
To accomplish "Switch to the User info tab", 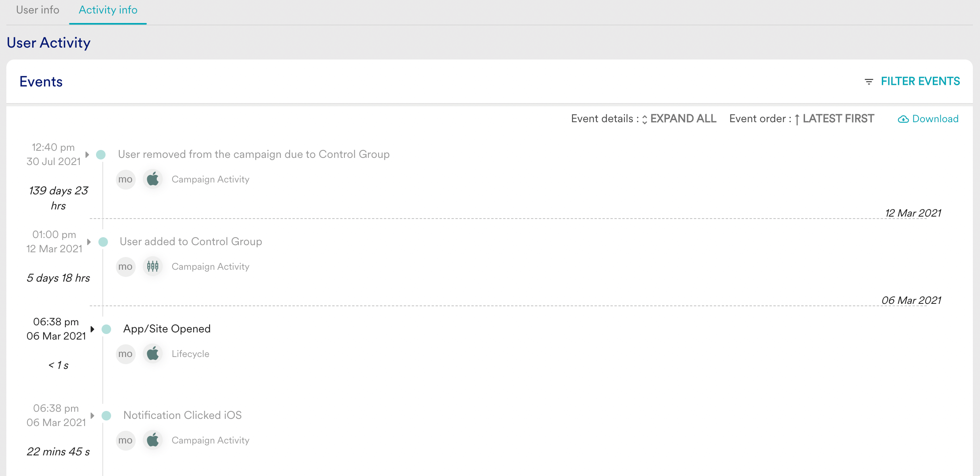I will (38, 10).
